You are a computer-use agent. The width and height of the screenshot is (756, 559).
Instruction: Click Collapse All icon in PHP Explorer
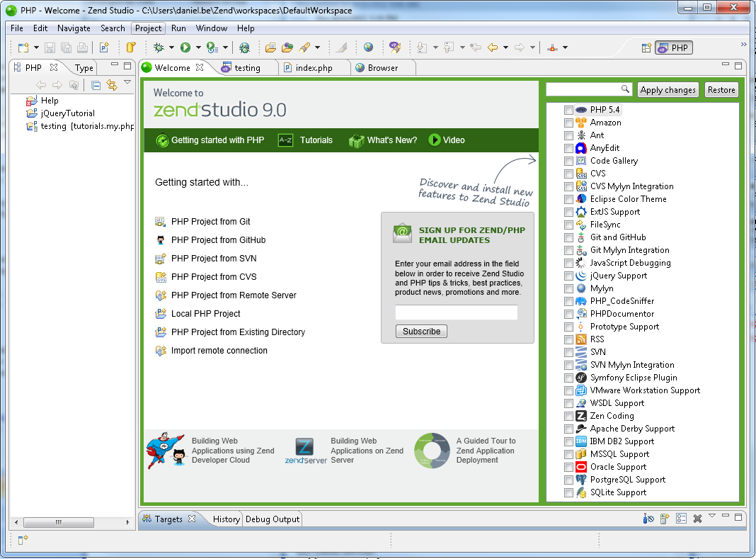coord(96,85)
